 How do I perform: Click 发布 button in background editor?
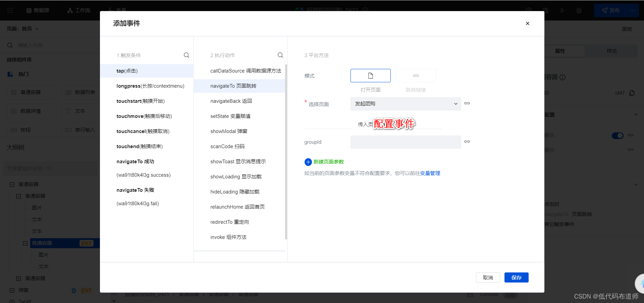[x=611, y=10]
